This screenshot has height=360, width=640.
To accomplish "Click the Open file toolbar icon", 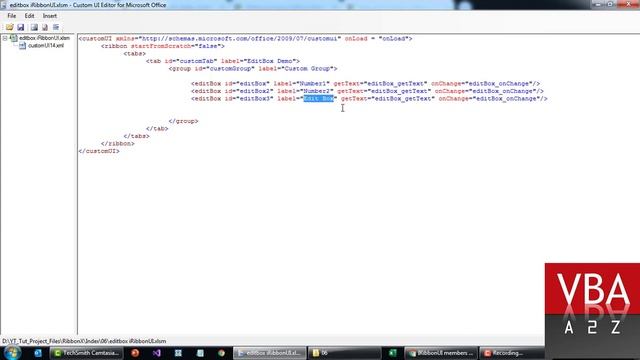I will point(9,27).
